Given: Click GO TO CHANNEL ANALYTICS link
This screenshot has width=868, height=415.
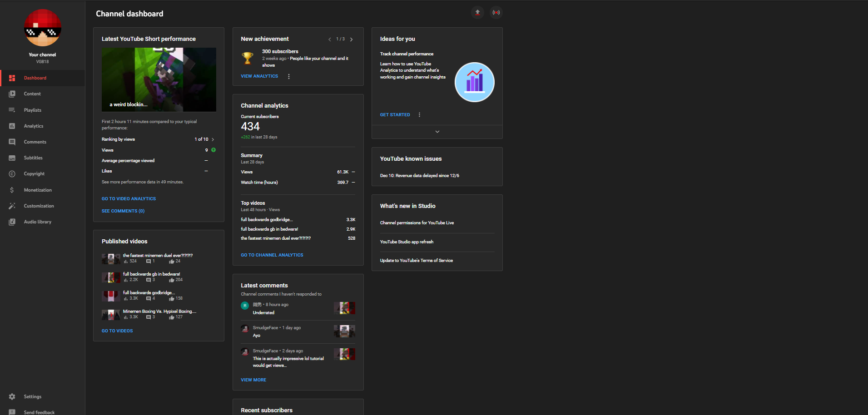Looking at the screenshot, I should (272, 255).
